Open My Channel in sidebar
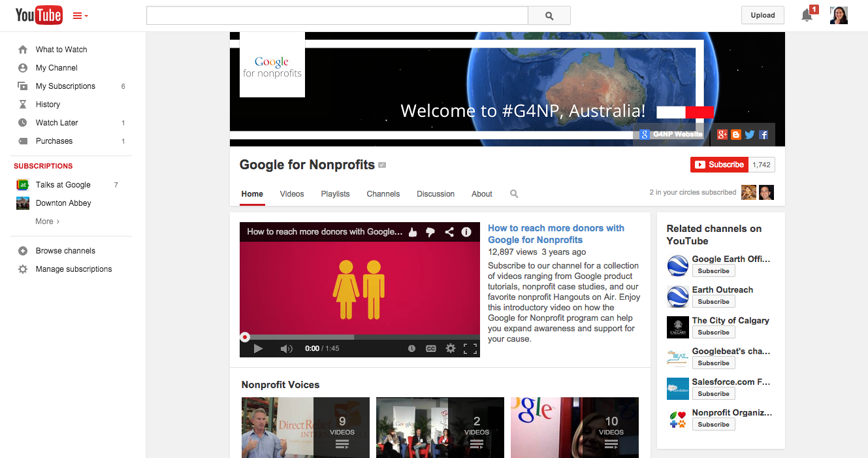Image resolution: width=868 pixels, height=458 pixels. (x=57, y=68)
